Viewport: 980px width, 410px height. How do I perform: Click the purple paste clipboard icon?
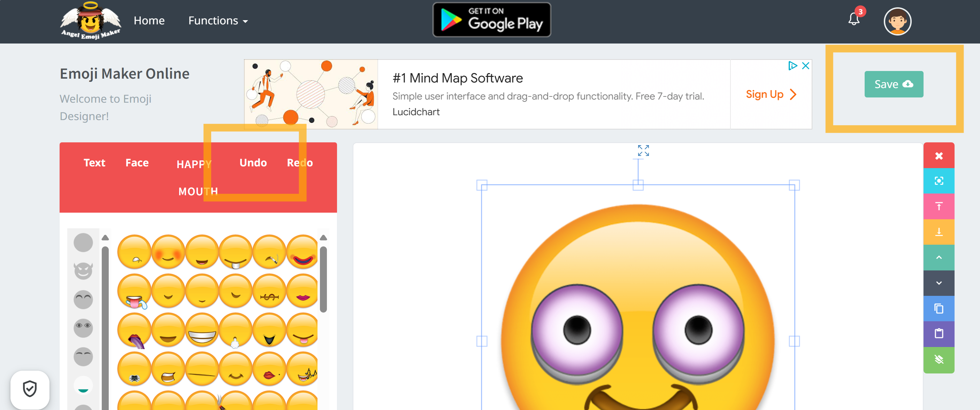pyautogui.click(x=939, y=334)
